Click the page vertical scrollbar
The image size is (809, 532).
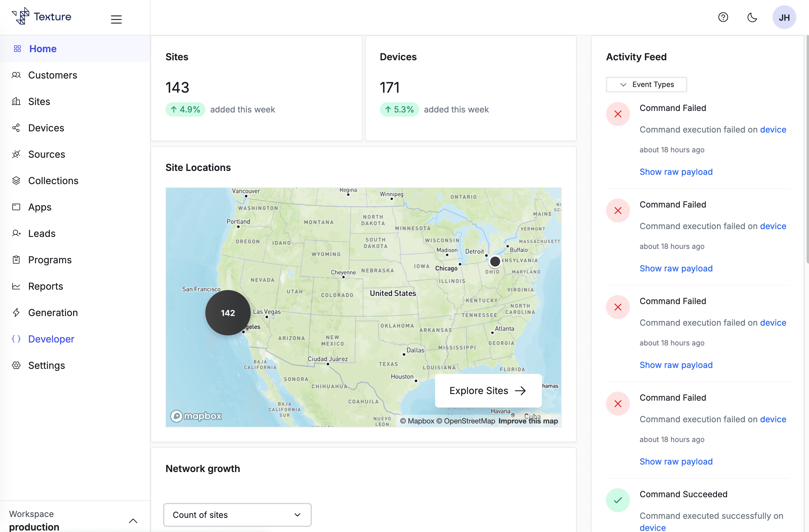(807, 150)
